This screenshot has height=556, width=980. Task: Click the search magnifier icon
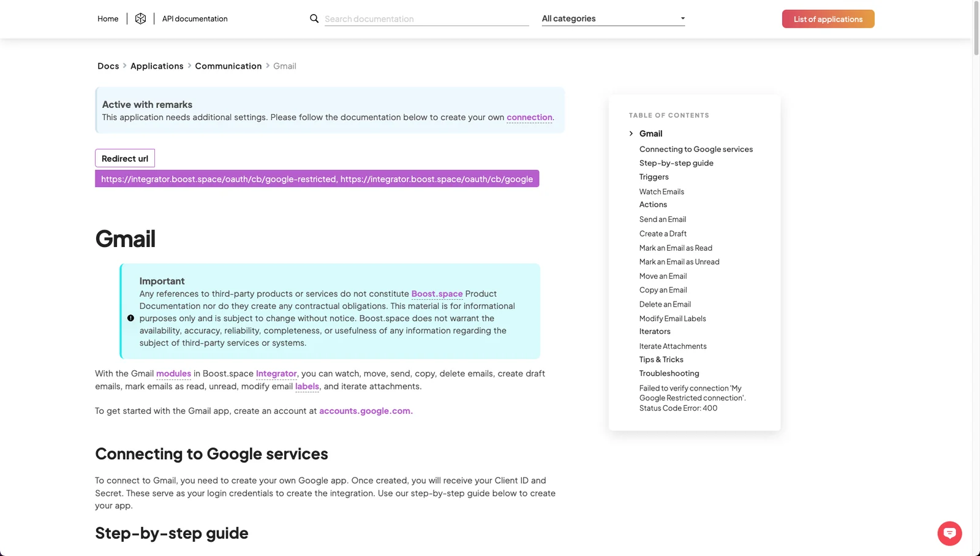[x=314, y=18]
